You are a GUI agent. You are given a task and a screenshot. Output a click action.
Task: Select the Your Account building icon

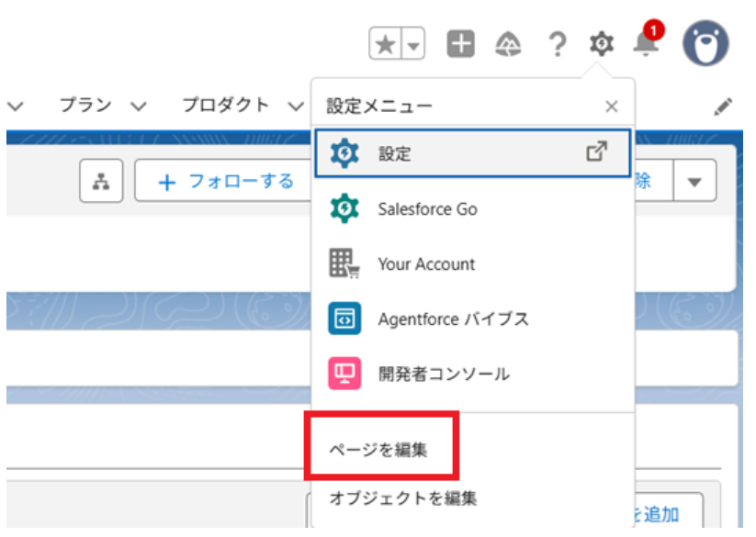coord(346,263)
